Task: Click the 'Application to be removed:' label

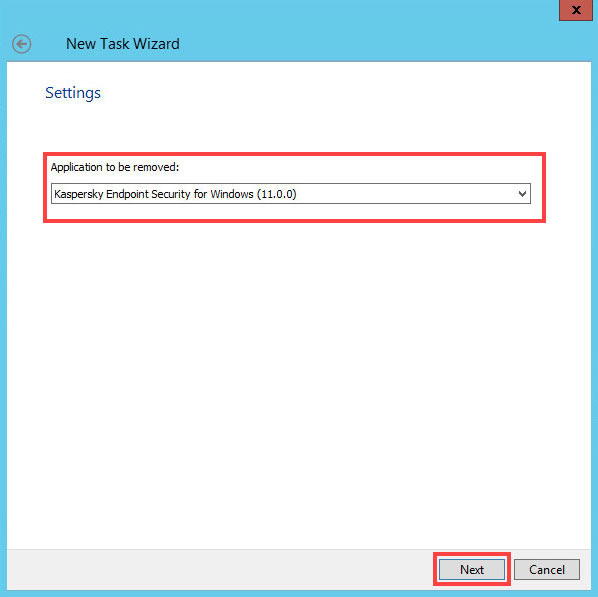Action: pos(115,167)
